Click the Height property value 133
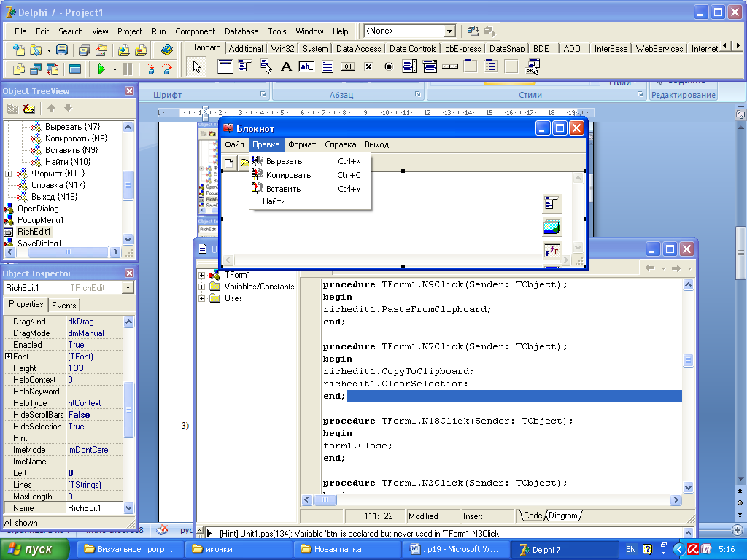Image resolution: width=747 pixels, height=560 pixels. [x=95, y=368]
